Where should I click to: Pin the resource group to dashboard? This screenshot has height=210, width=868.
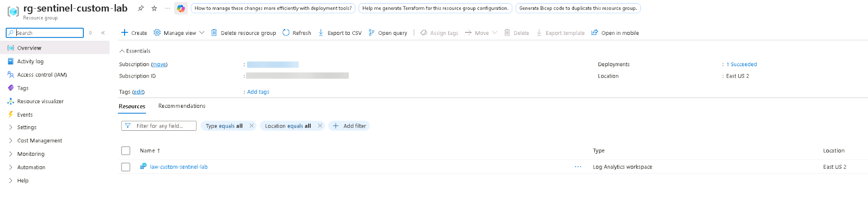click(141, 8)
